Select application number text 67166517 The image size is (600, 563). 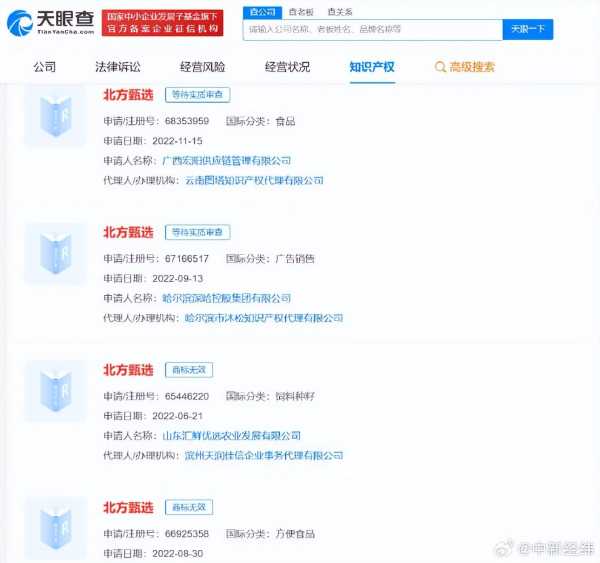coord(187,259)
